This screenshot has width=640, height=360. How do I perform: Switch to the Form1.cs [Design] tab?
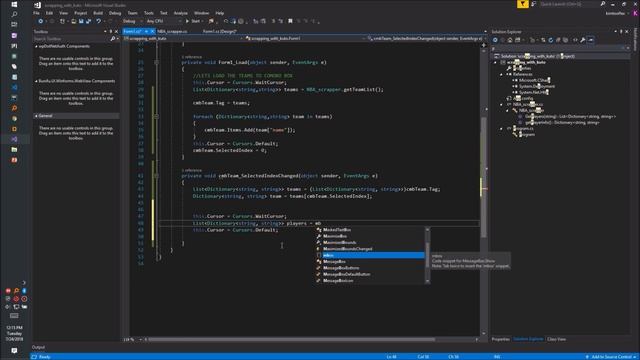[x=220, y=31]
